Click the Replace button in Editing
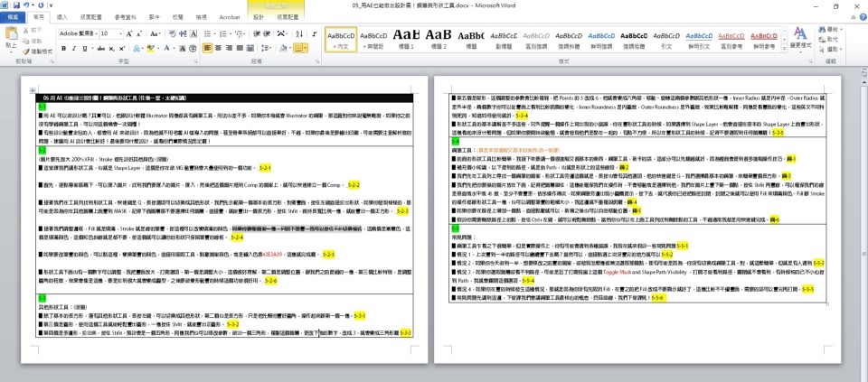868x382 pixels. pos(827,39)
